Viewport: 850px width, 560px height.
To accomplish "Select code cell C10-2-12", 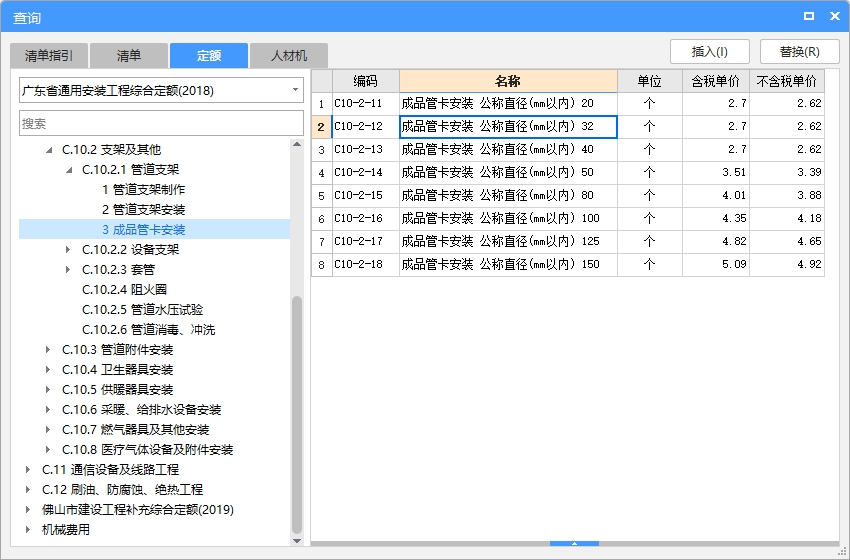I will click(365, 126).
